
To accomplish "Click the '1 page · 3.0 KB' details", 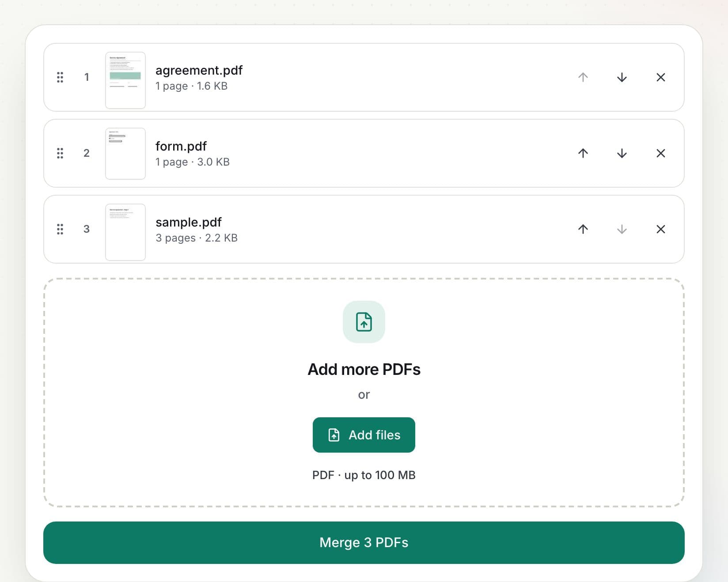I will point(193,162).
